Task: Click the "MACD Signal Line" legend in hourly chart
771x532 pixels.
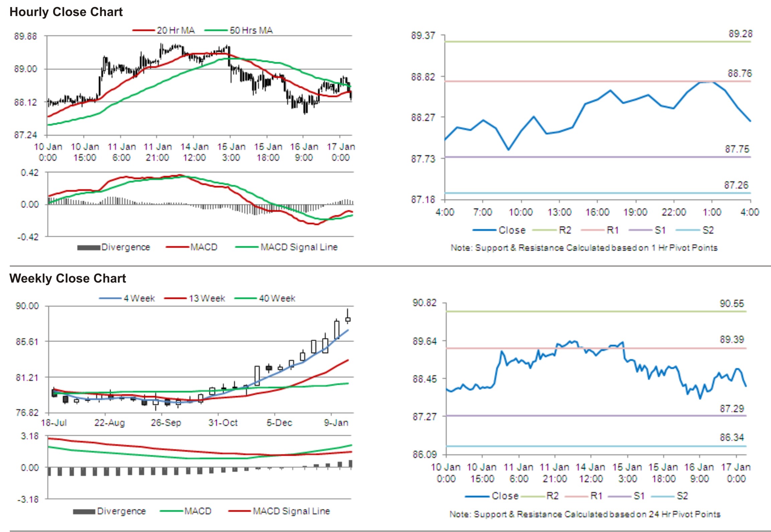Action: pos(287,247)
